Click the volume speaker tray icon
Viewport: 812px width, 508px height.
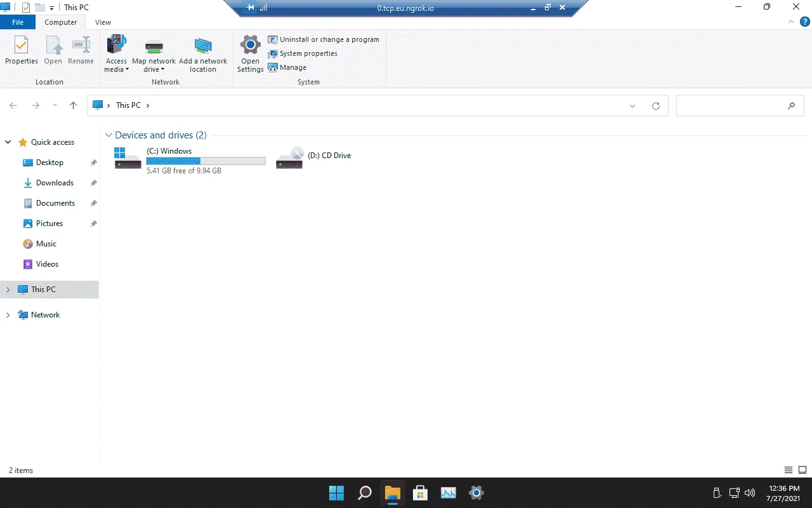[750, 493]
